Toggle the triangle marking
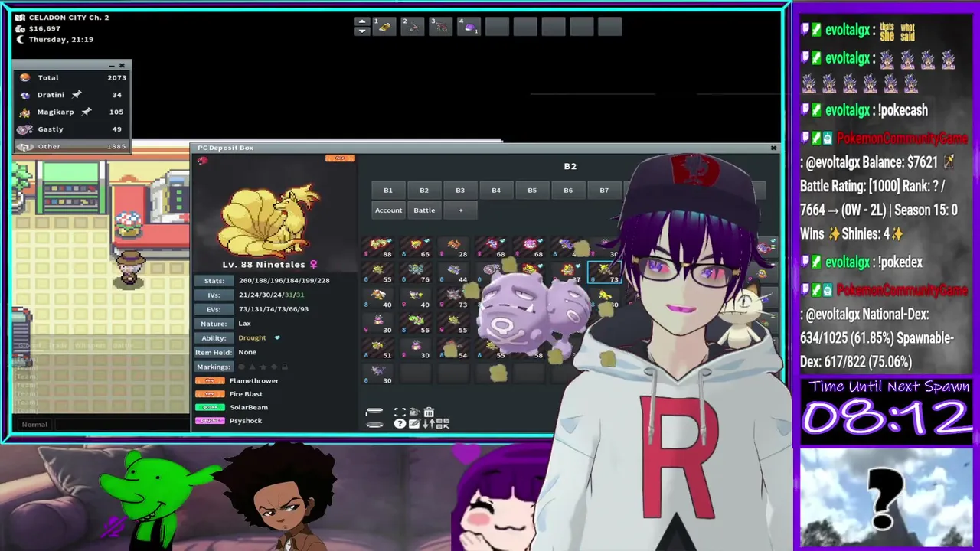Viewport: 980px width, 551px height. [x=253, y=367]
